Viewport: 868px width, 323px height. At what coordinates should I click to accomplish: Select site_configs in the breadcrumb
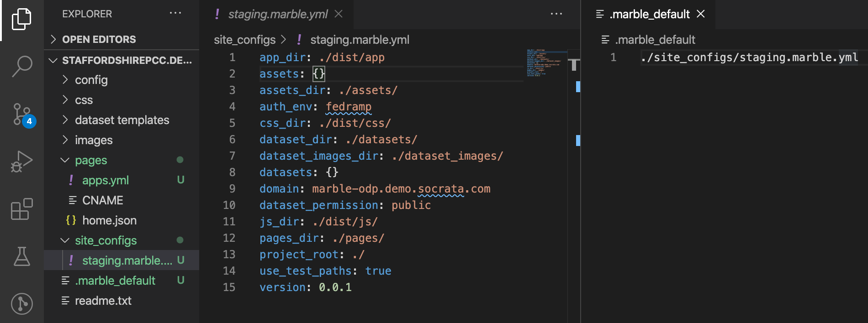pyautogui.click(x=244, y=40)
